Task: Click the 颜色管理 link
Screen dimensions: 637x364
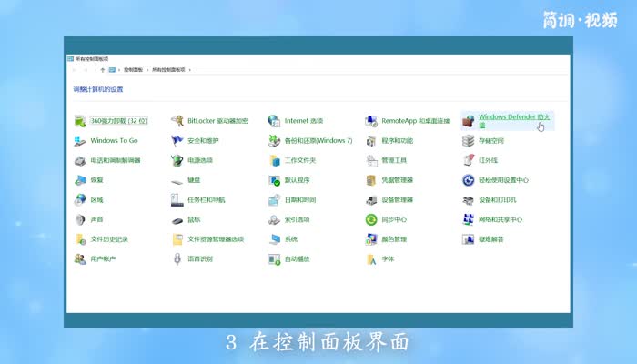Action: (x=394, y=239)
